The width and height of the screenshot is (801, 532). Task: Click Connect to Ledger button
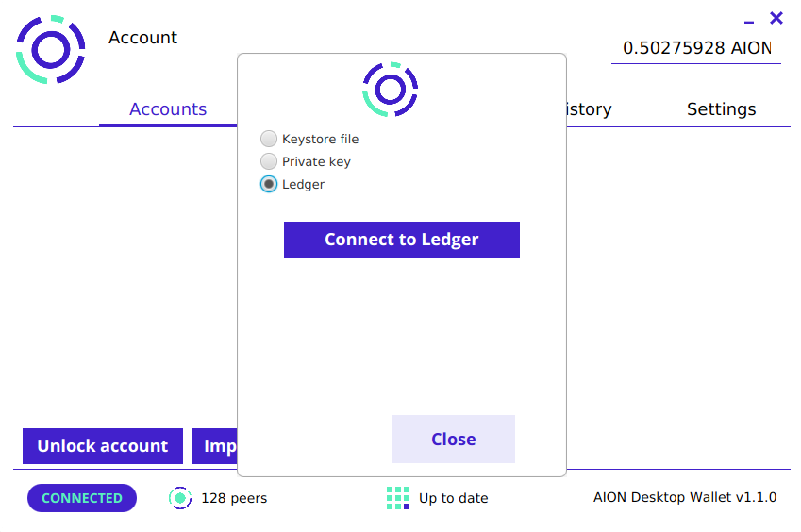click(402, 240)
